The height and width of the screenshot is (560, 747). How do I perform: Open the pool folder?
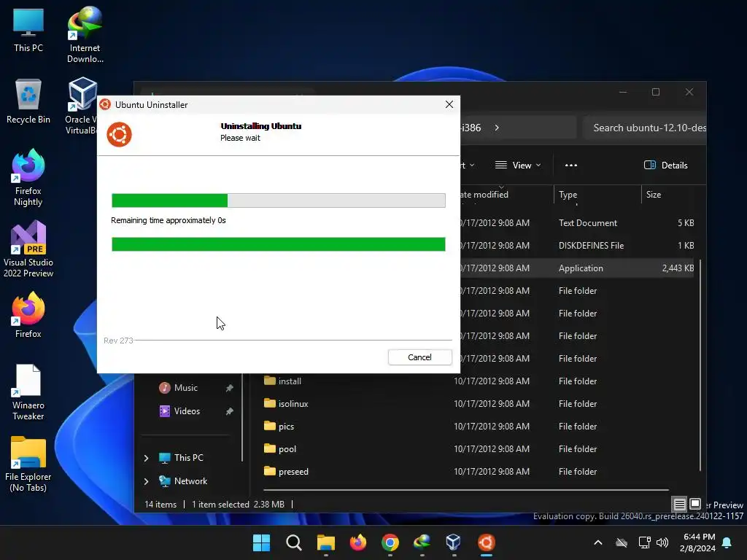[x=479, y=449]
